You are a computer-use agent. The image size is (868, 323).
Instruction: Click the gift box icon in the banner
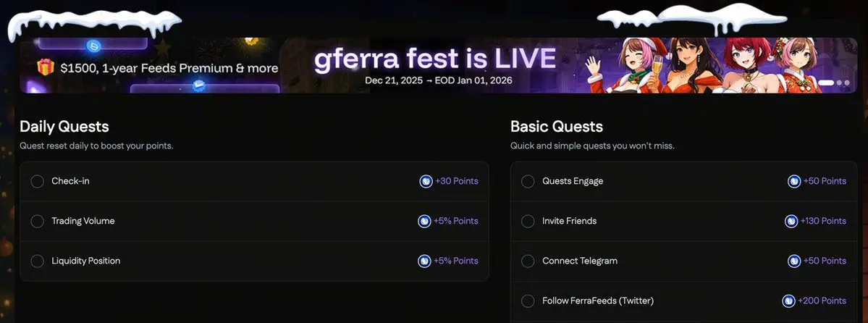[46, 68]
